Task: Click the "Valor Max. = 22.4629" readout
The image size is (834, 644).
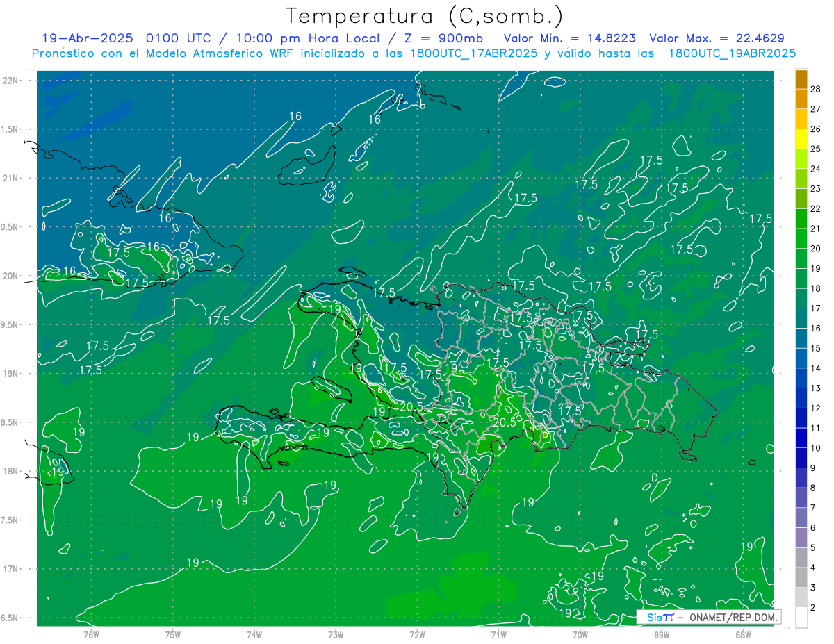Action: pyautogui.click(x=717, y=38)
